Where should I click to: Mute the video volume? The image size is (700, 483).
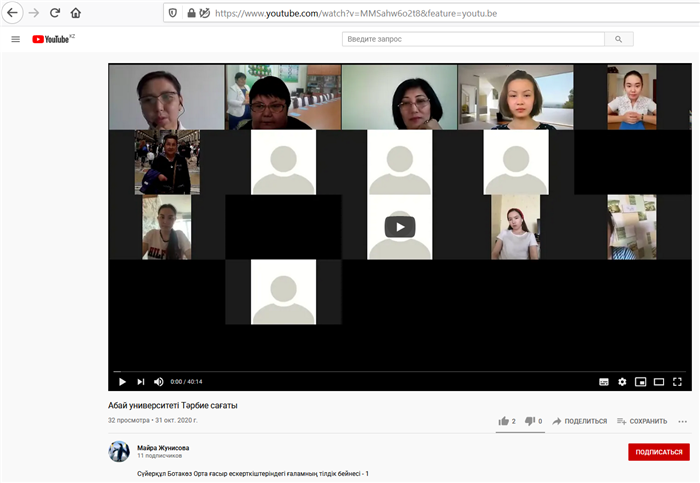point(158,381)
